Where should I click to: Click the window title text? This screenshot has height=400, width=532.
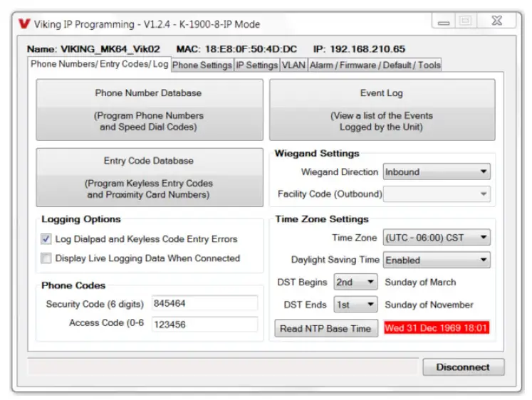[x=147, y=24]
